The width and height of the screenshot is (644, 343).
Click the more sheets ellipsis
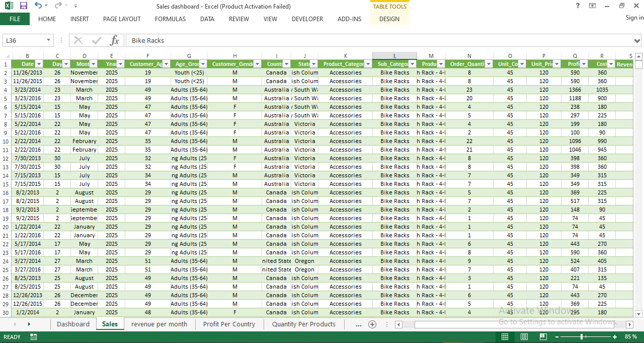[x=358, y=324]
